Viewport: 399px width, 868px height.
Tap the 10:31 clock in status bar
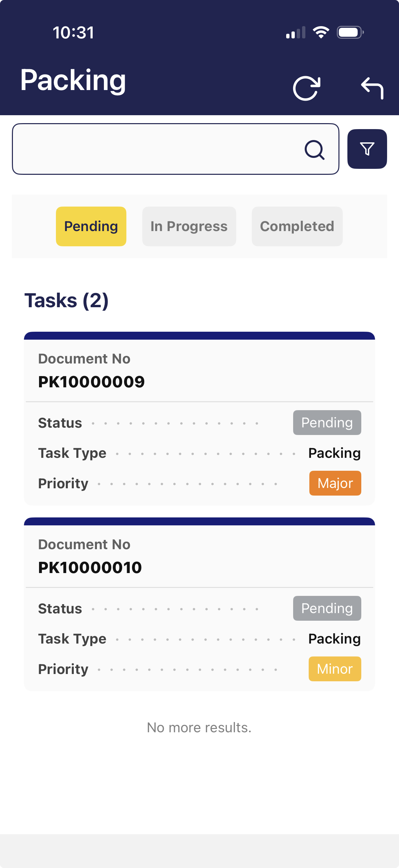(73, 33)
